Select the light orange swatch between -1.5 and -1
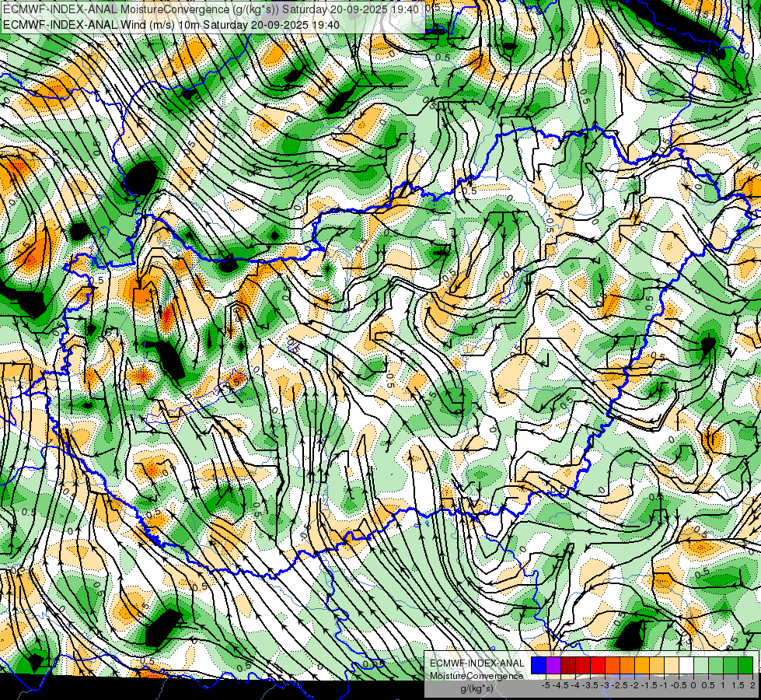This screenshot has width=761, height=700. coord(657,666)
